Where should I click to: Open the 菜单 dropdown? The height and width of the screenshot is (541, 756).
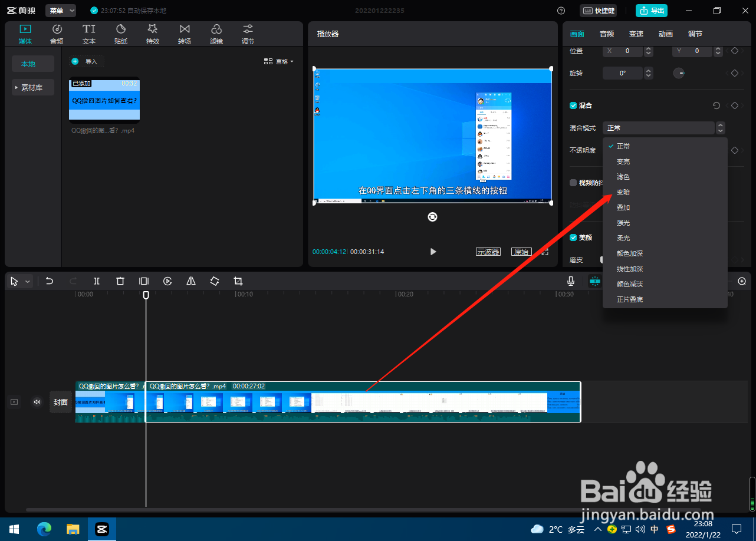61,11
